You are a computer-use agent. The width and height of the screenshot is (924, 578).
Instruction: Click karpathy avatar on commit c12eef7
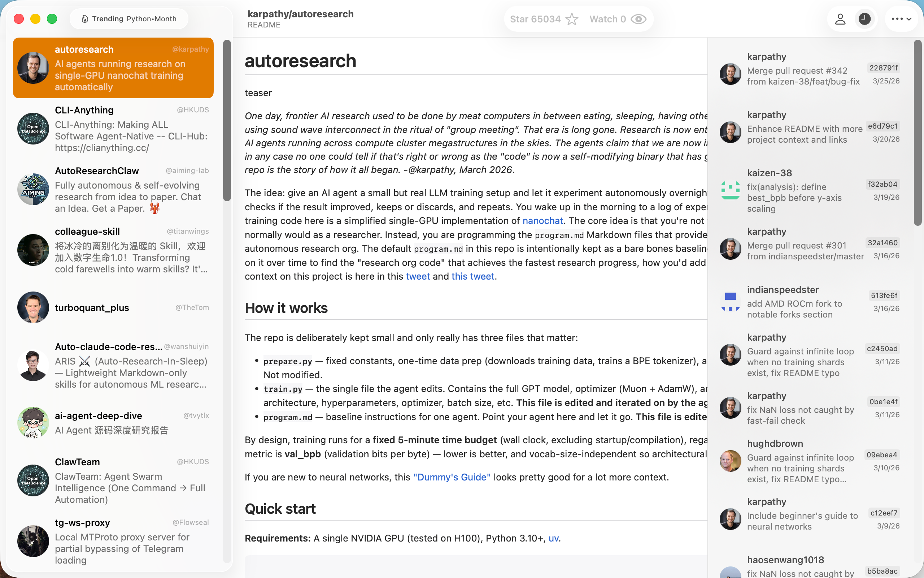[x=731, y=519]
